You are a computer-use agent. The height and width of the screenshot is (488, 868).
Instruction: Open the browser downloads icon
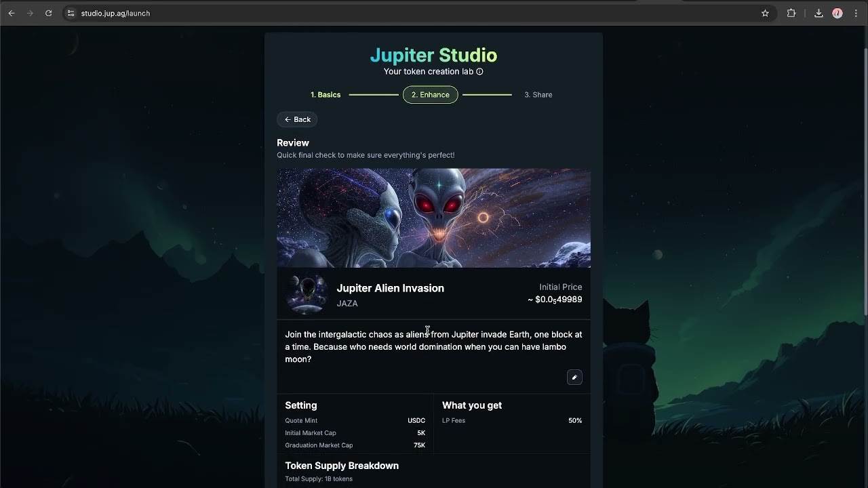click(x=818, y=13)
